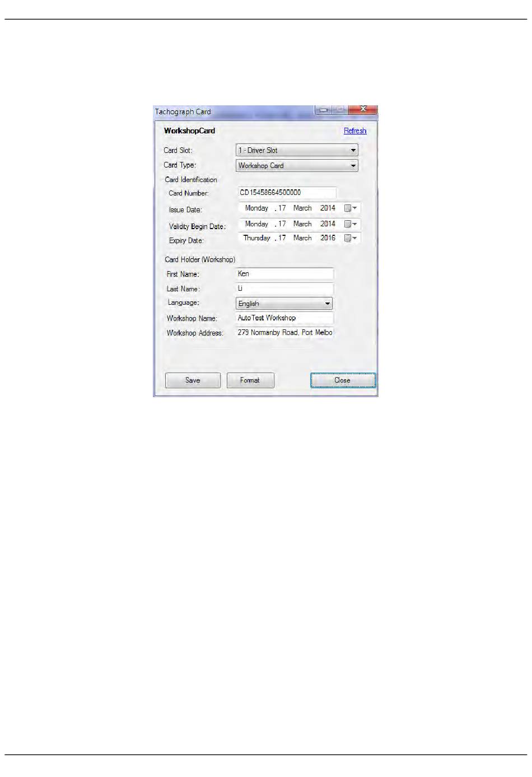Select the year 2016 in Expiry Date
The width and height of the screenshot is (532, 777).
click(328, 238)
